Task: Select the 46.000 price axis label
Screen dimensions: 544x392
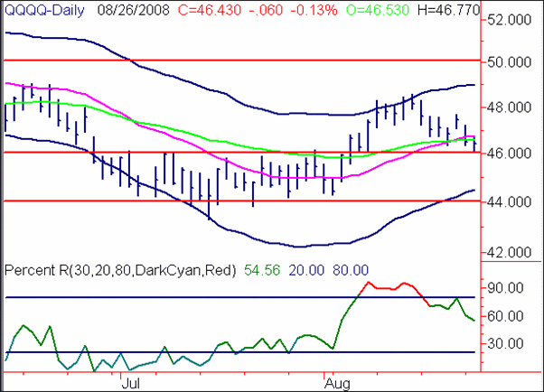Action: (x=509, y=153)
